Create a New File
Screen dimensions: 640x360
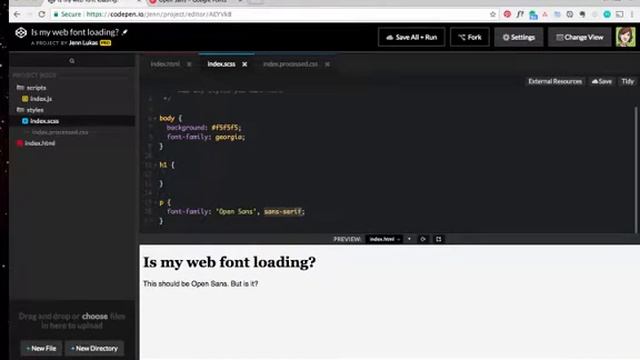coord(41,348)
